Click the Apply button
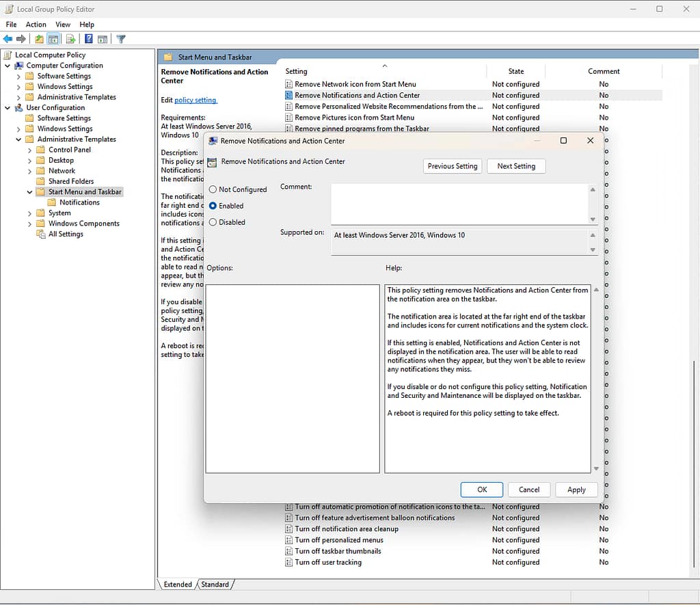Screen dimensions: 700x605 point(576,489)
